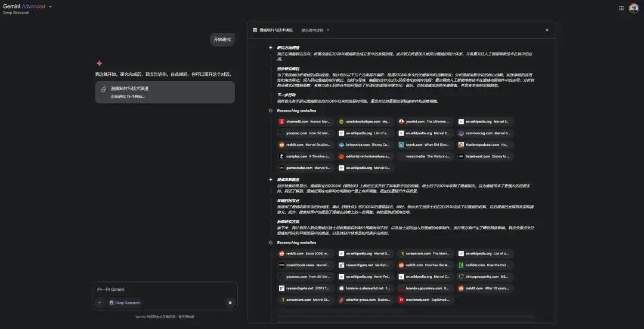Click the collider.com How the End icon
Screen dimensions: 644x329
461,265
